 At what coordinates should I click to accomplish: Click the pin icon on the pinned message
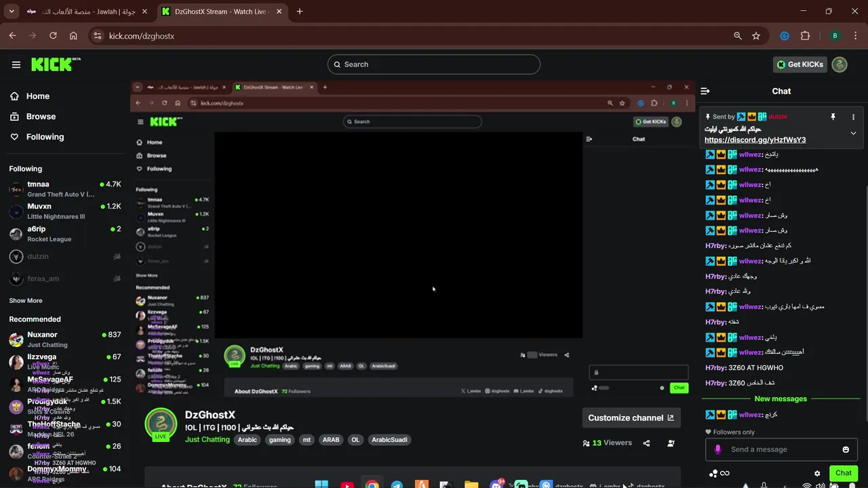click(833, 117)
